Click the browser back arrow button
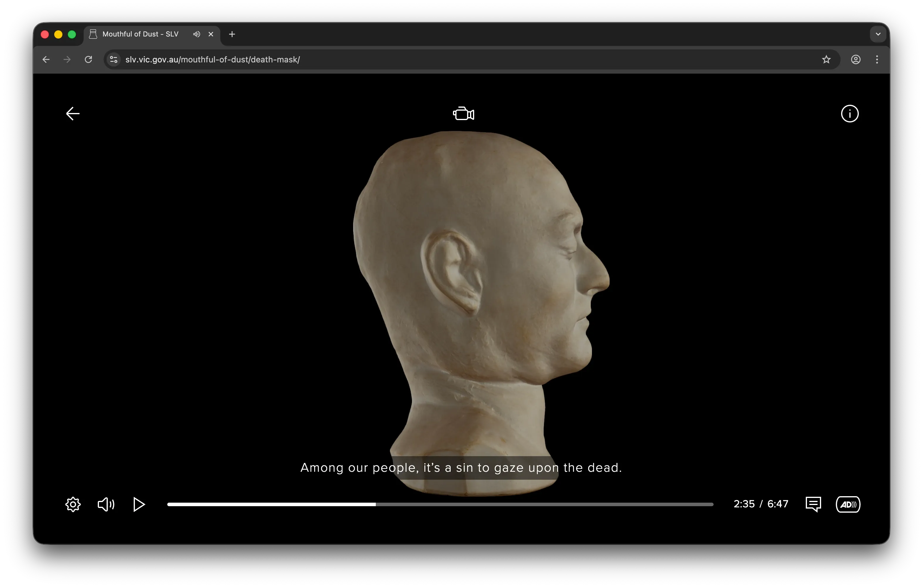The width and height of the screenshot is (923, 588). [46, 59]
